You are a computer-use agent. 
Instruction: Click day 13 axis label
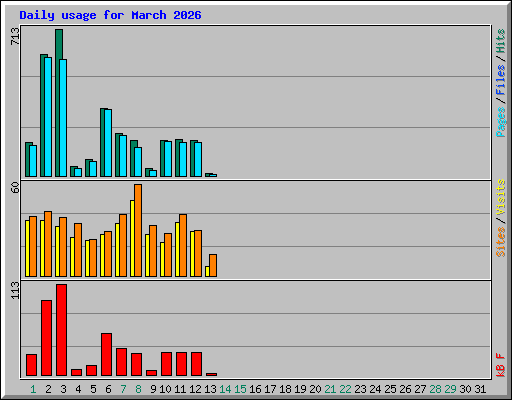[210, 389]
